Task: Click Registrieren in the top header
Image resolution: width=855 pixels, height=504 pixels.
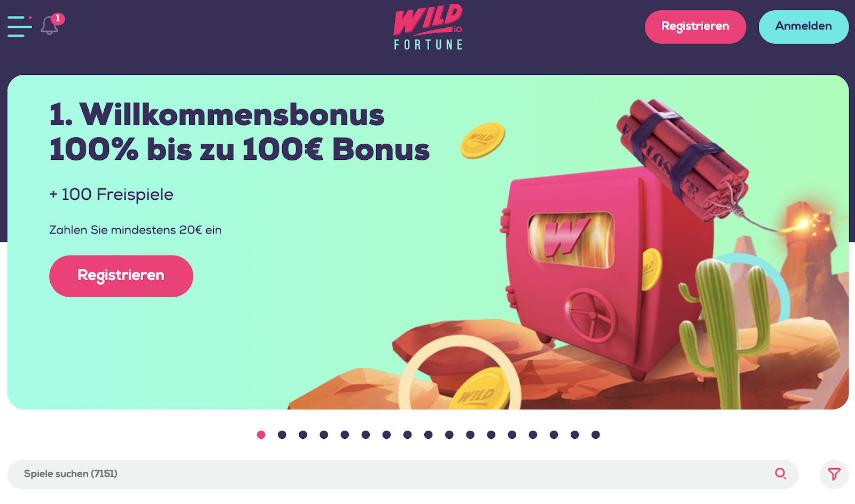Action: [x=695, y=27]
